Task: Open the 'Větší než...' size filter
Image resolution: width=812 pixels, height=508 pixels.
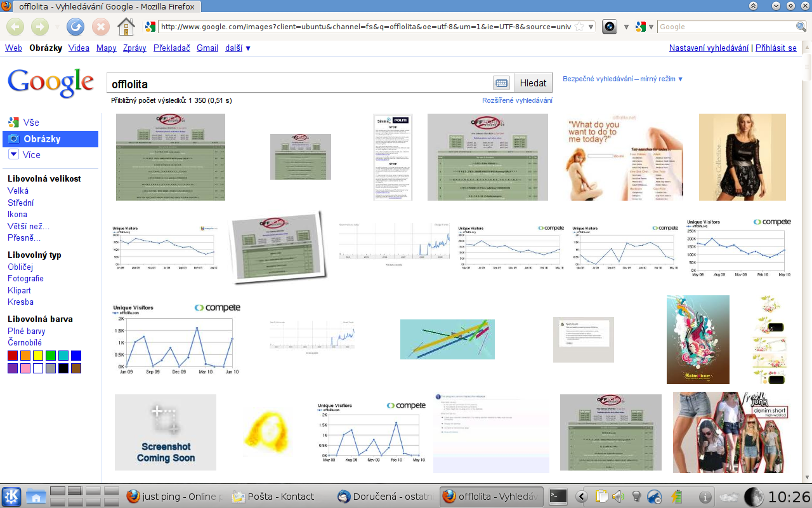Action: 29,226
